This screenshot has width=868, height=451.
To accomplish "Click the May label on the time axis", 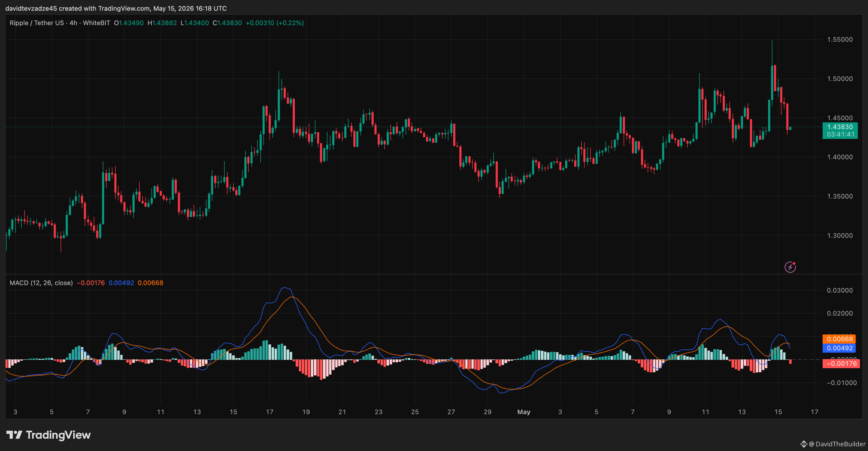I will tap(524, 412).
